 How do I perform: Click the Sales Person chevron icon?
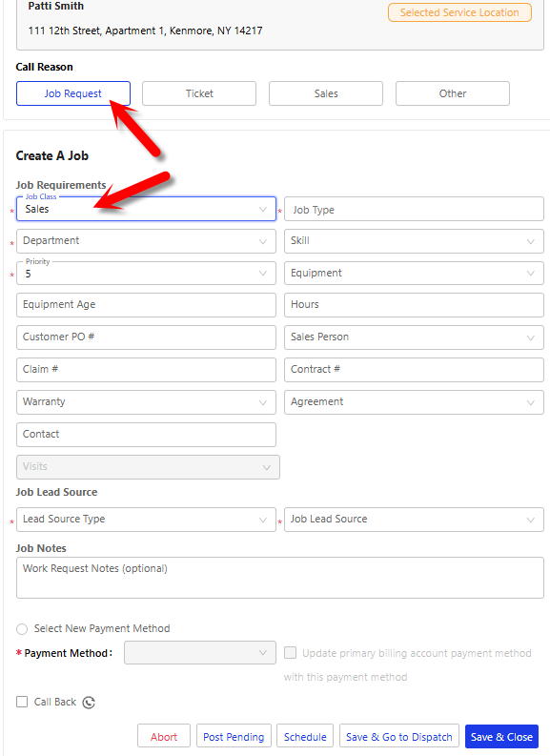pyautogui.click(x=531, y=338)
